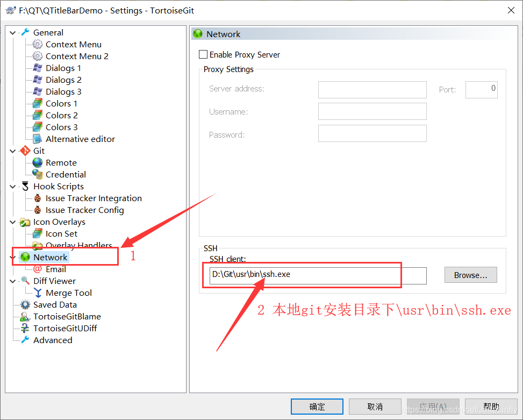
Task: Click the Colors 2 icon
Action: tap(38, 115)
